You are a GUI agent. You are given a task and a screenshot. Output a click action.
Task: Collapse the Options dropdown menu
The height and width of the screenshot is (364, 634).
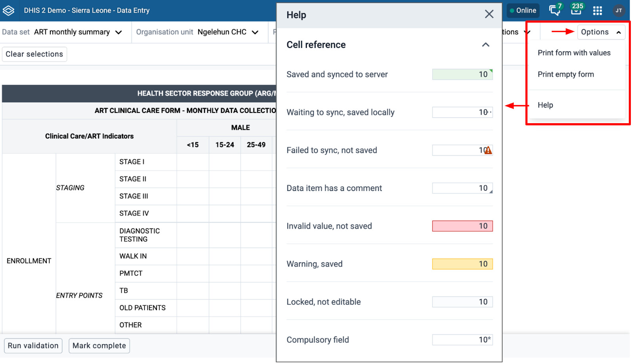[601, 32]
